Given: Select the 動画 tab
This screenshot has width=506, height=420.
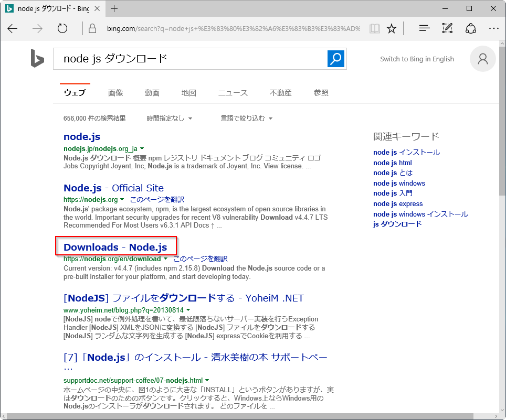Looking at the screenshot, I should pos(152,93).
